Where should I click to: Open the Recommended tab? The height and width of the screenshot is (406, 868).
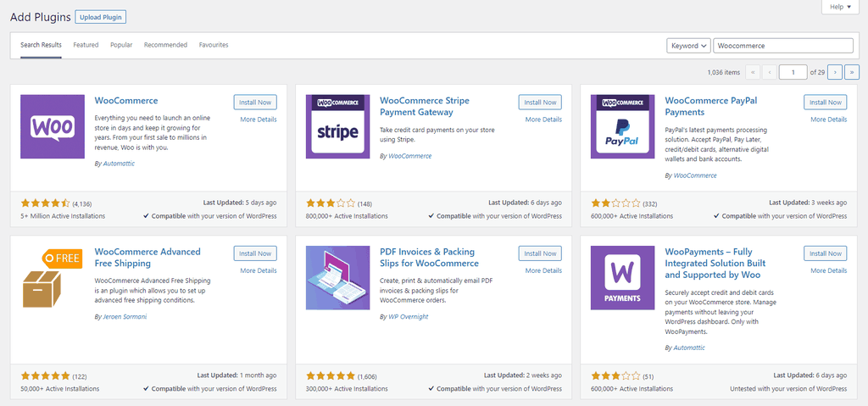(x=165, y=45)
